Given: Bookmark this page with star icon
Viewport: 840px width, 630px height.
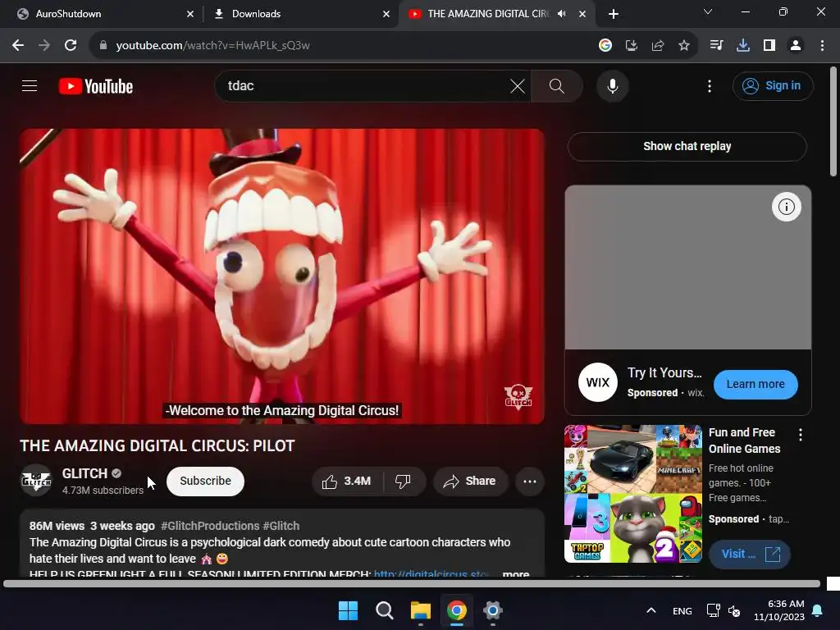Looking at the screenshot, I should [684, 46].
